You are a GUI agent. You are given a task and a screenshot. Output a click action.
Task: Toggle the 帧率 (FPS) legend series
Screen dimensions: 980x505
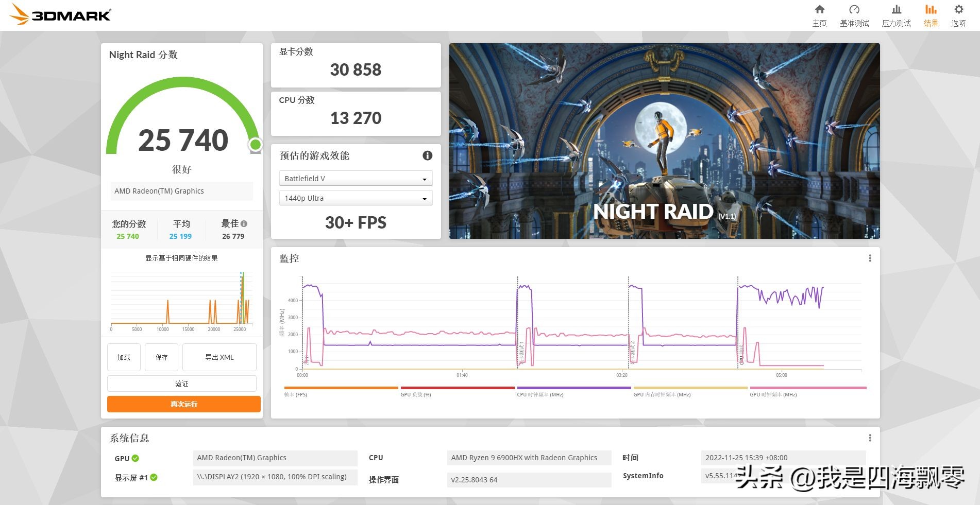tap(341, 391)
